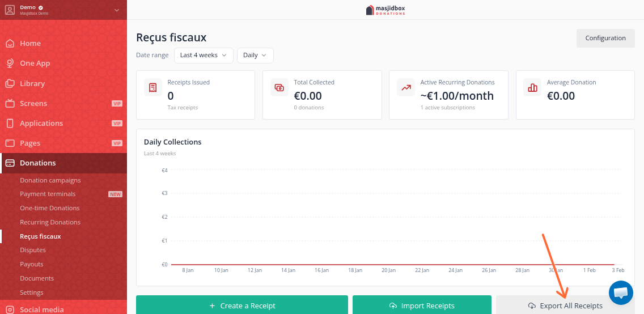Viewport: 644px width, 314px height.
Task: Go to Documents
Action: [37, 278]
